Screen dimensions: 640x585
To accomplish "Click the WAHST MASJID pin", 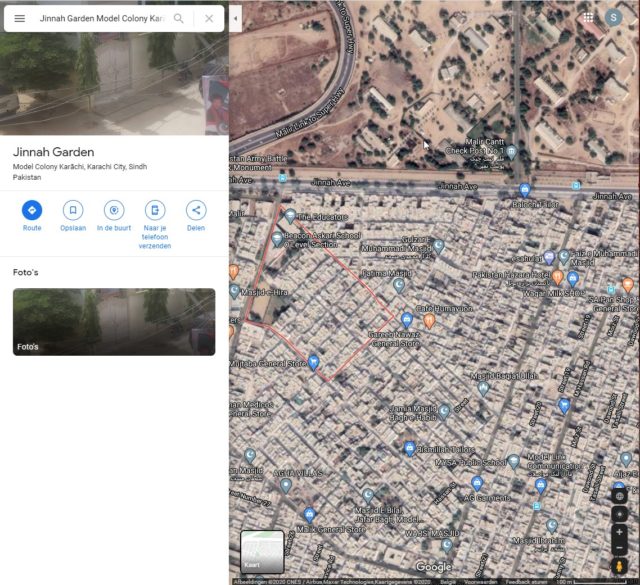I will pyautogui.click(x=447, y=545).
